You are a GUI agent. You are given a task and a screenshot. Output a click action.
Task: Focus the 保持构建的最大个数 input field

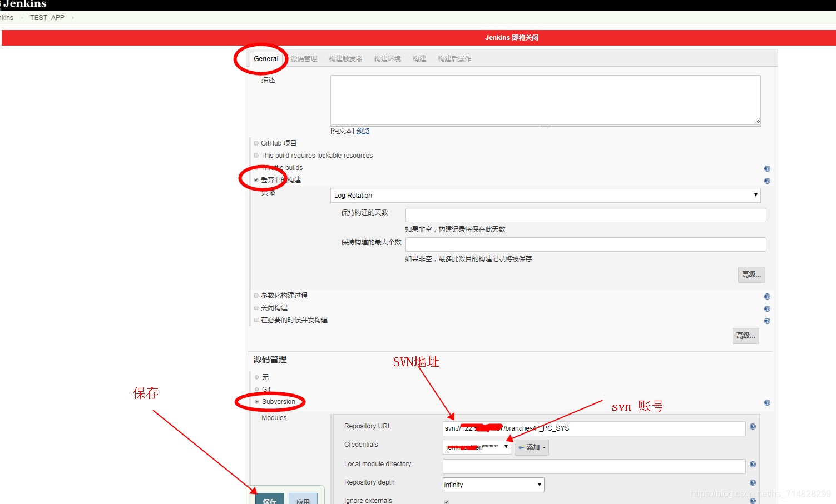tap(586, 244)
